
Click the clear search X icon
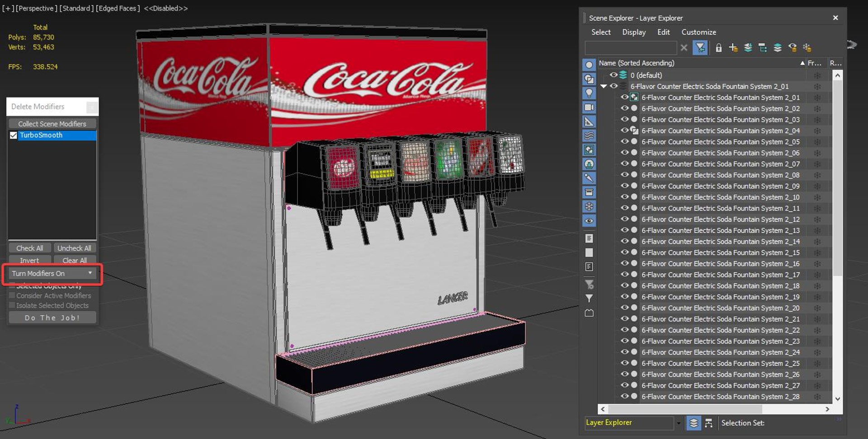[684, 47]
